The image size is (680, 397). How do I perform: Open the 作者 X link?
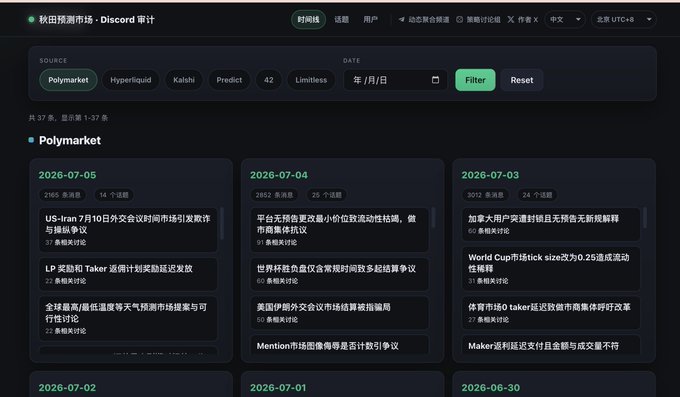point(523,20)
